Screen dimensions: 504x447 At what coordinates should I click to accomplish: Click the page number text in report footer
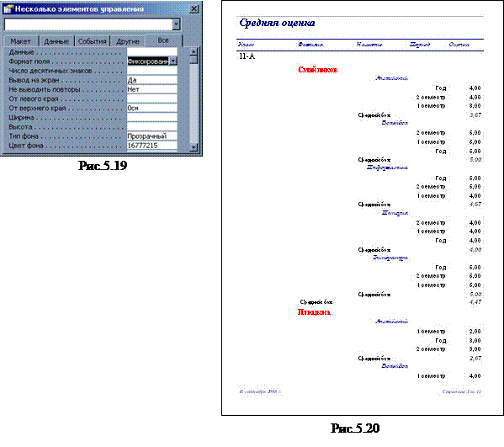pyautogui.click(x=462, y=391)
